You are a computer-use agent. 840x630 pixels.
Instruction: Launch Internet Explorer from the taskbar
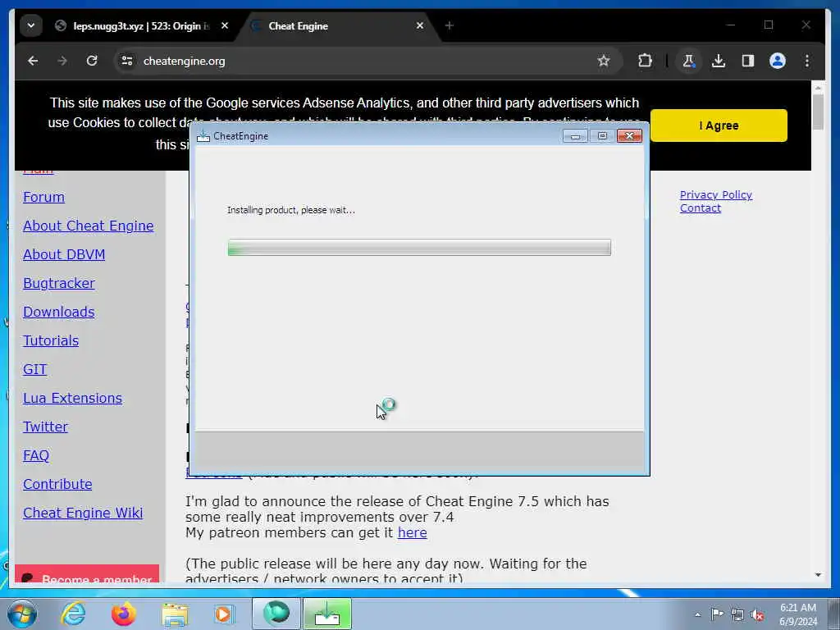click(x=73, y=614)
